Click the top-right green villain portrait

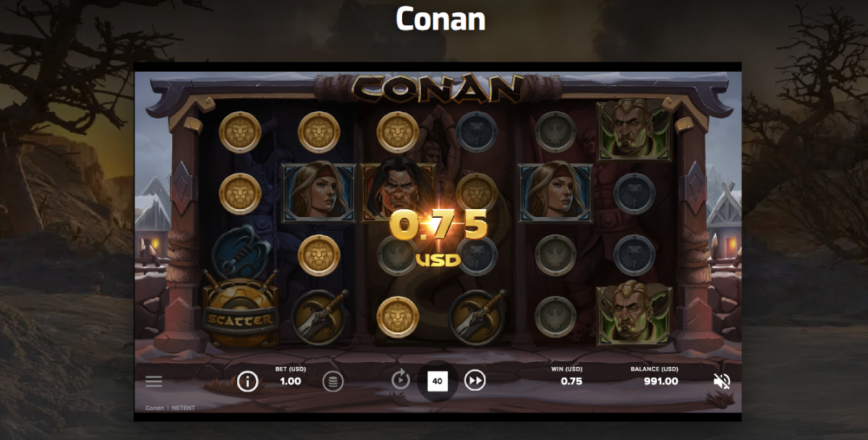634,130
